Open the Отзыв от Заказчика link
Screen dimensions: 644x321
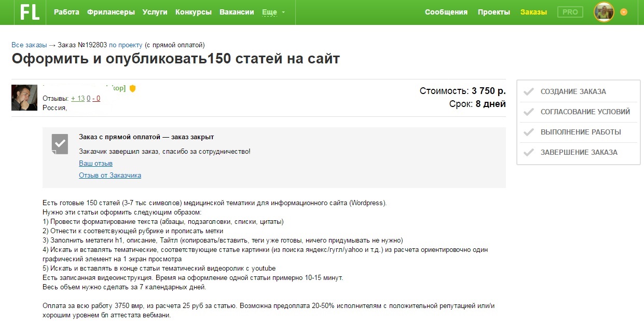[110, 175]
